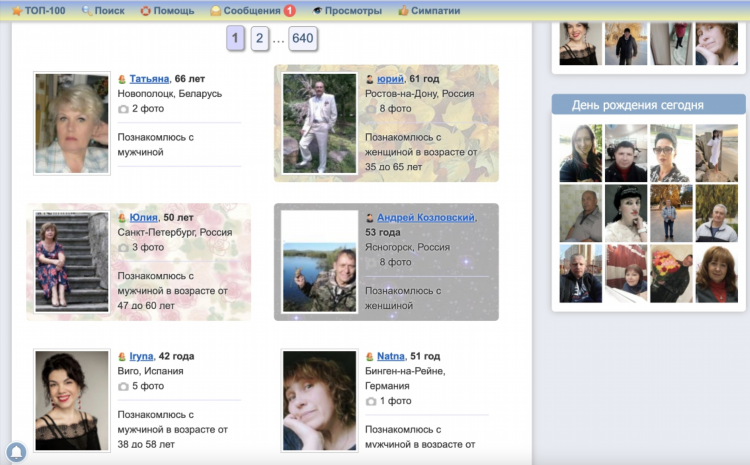
Task: Click the thumbs-up icon beside Симпатии
Action: tap(403, 11)
